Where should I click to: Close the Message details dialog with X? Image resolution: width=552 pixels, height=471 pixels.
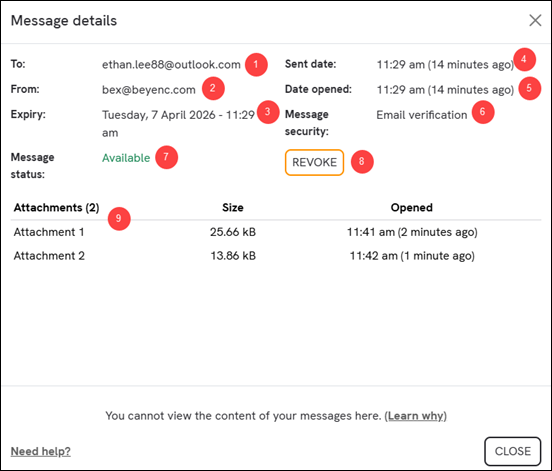click(535, 20)
